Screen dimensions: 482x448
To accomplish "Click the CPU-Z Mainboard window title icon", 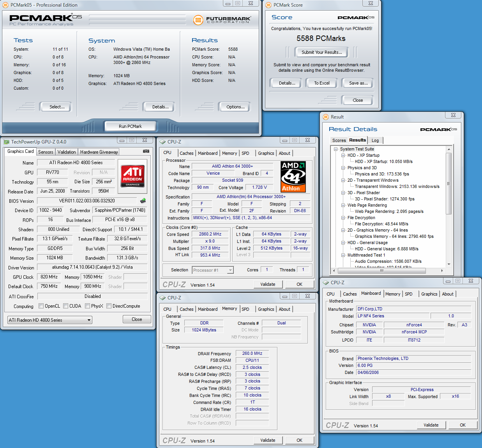I will click(326, 283).
